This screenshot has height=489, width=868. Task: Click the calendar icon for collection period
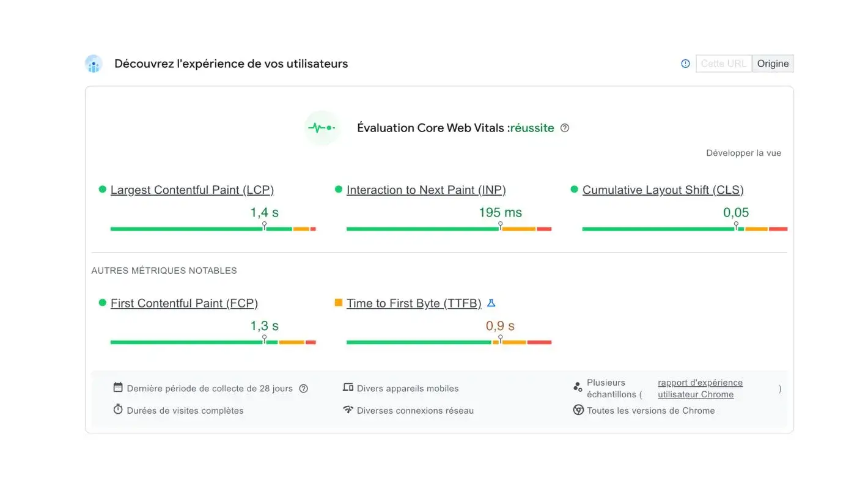click(x=118, y=388)
